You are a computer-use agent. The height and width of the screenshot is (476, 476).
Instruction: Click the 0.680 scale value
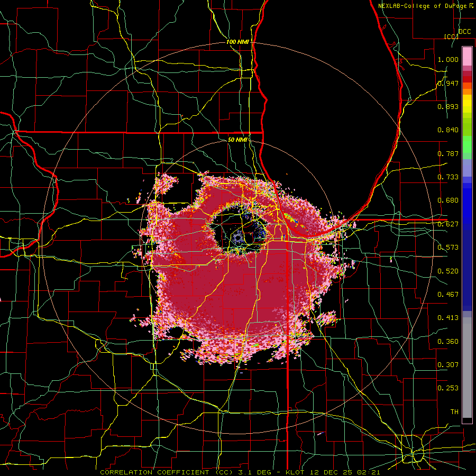point(448,200)
